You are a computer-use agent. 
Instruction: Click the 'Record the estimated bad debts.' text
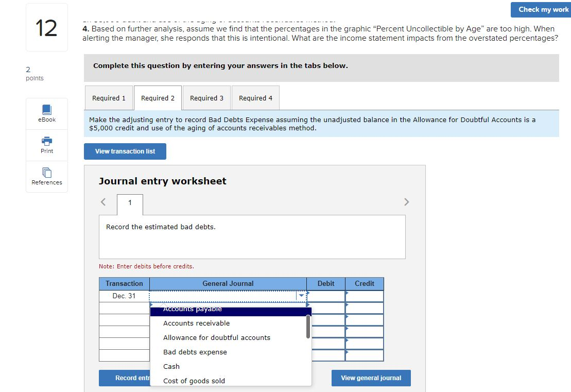(x=161, y=227)
